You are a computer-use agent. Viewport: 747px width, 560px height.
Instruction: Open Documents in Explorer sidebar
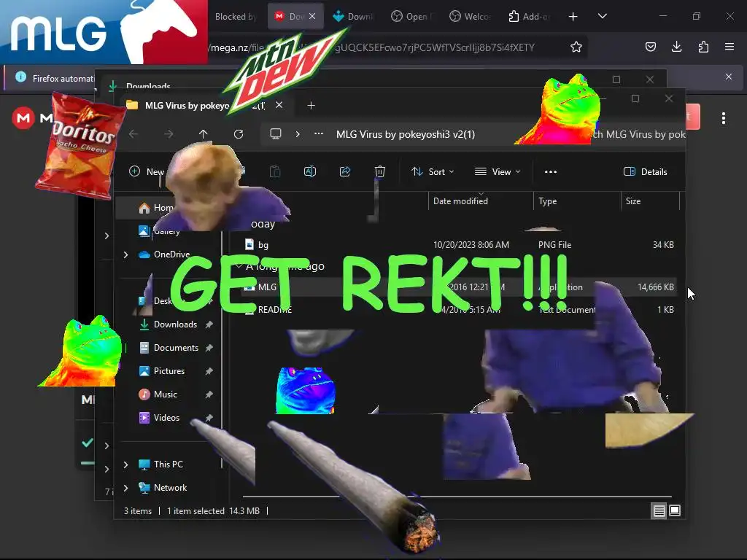pos(169,348)
